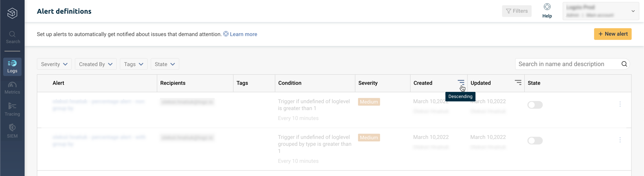644x176 pixels.
Task: Open the Search section in sidebar
Action: pyautogui.click(x=12, y=37)
